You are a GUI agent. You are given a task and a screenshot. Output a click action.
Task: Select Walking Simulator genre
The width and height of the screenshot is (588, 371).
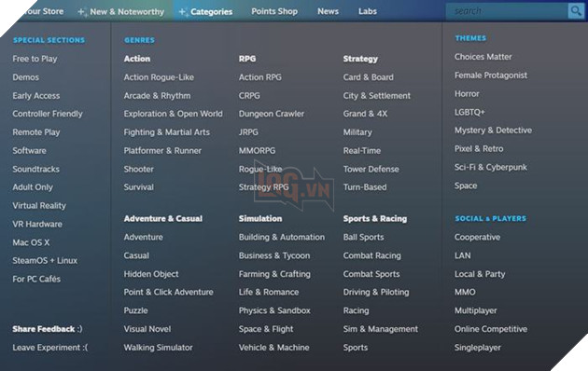[x=159, y=348]
